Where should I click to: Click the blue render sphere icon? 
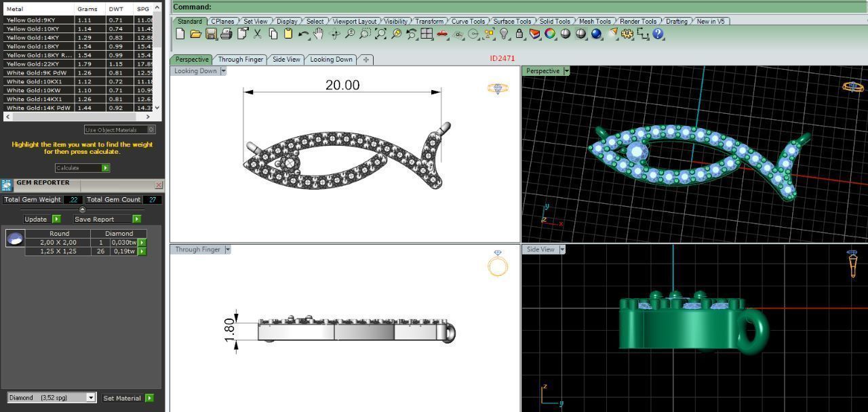click(x=596, y=33)
